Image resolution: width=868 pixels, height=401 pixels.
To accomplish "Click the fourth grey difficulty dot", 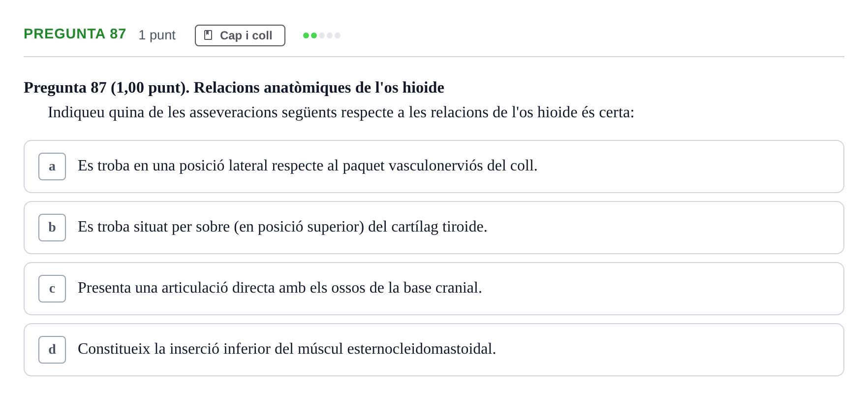I will (x=330, y=35).
